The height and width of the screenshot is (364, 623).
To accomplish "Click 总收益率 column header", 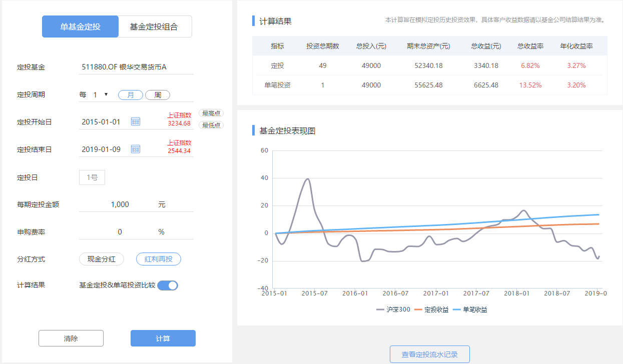I will tap(530, 46).
